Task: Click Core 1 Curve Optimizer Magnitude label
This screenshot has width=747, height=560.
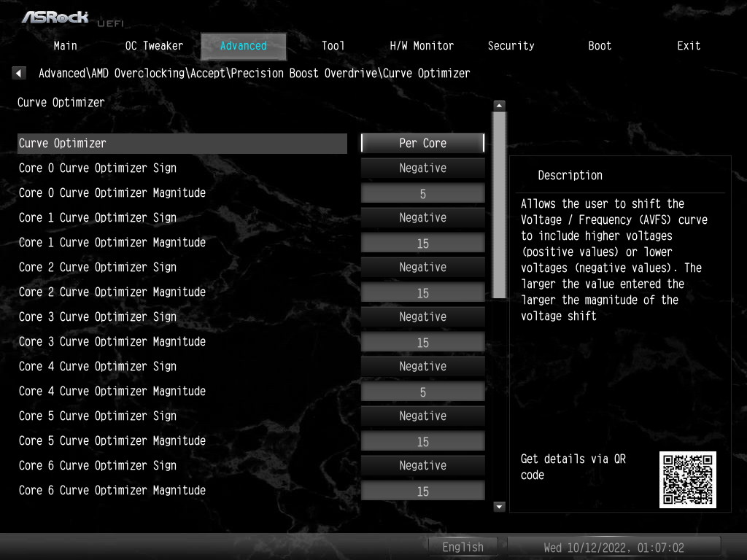Action: [x=112, y=242]
